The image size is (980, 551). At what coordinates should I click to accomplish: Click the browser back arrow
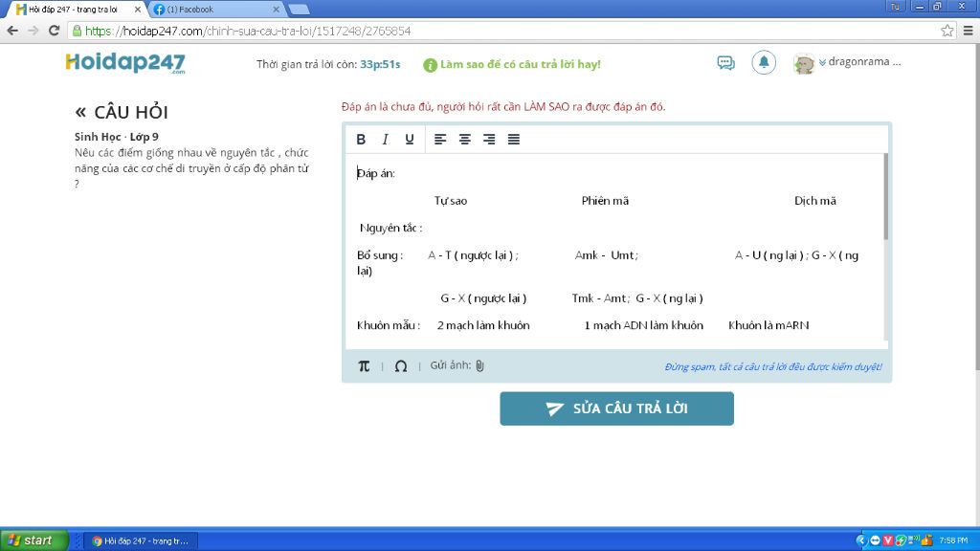click(x=12, y=31)
